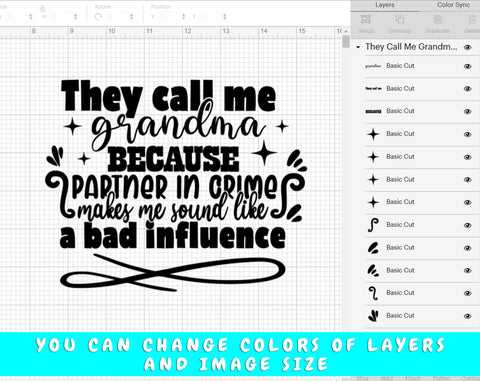Click the Width stepper arrows at toolbar edge

coord(31,16)
